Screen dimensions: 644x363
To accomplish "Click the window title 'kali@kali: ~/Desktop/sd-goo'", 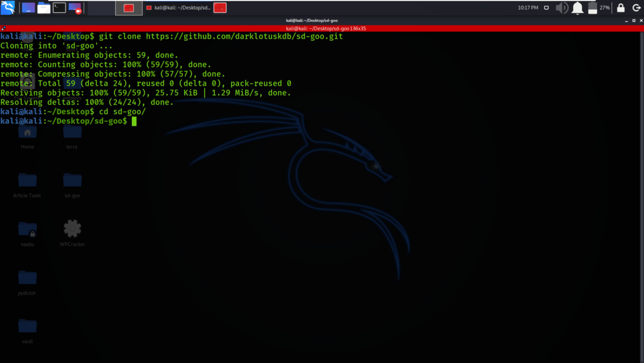I will pyautogui.click(x=312, y=21).
